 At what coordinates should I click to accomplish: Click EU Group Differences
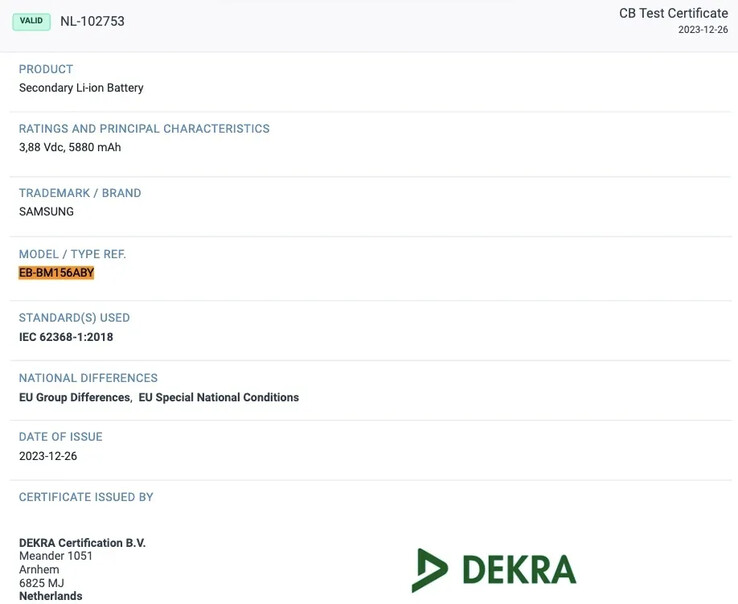coord(75,397)
